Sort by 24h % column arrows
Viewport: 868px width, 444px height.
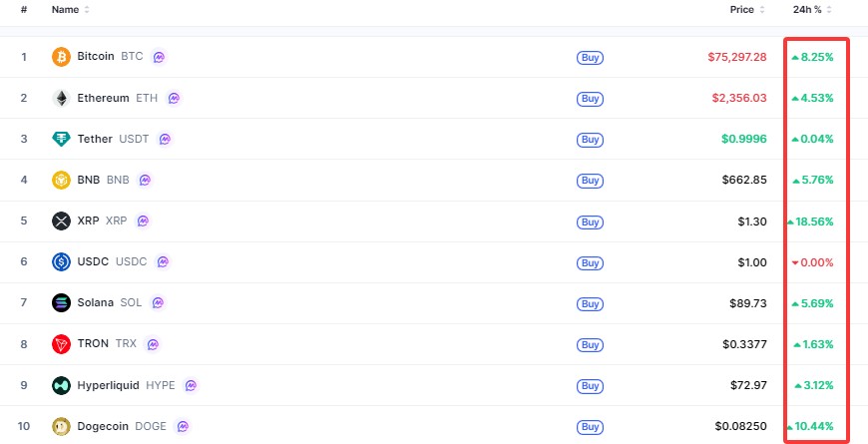(829, 10)
